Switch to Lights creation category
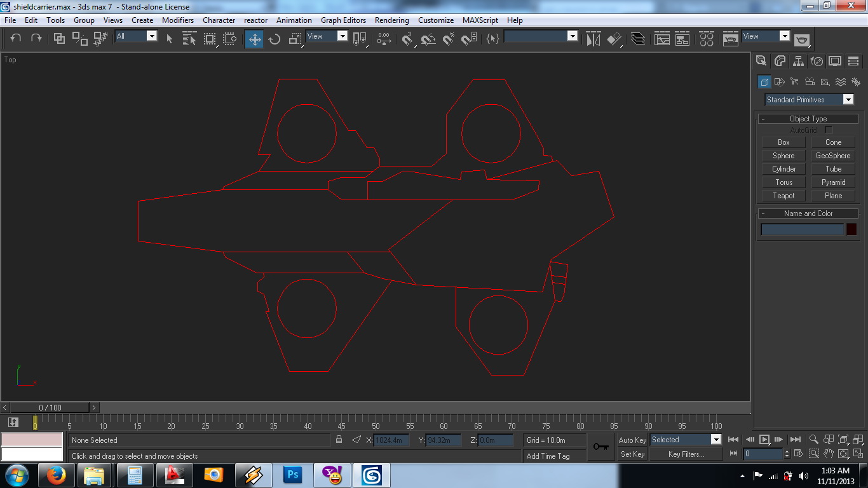Screen dimensions: 868x488 pyautogui.click(x=795, y=82)
